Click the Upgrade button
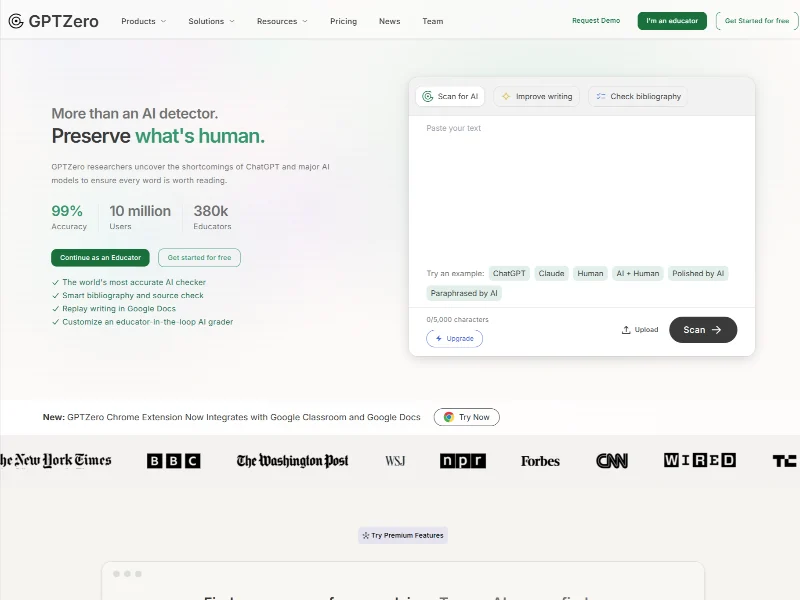 coord(455,338)
